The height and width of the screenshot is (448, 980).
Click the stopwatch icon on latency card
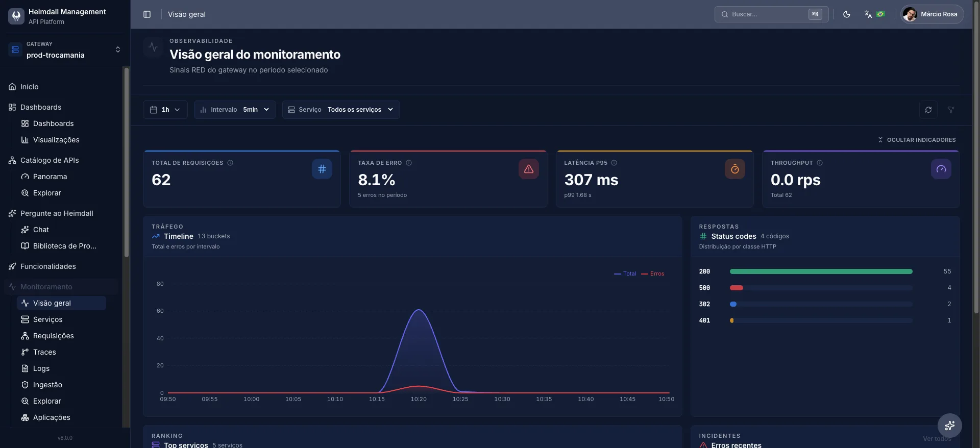click(x=735, y=169)
